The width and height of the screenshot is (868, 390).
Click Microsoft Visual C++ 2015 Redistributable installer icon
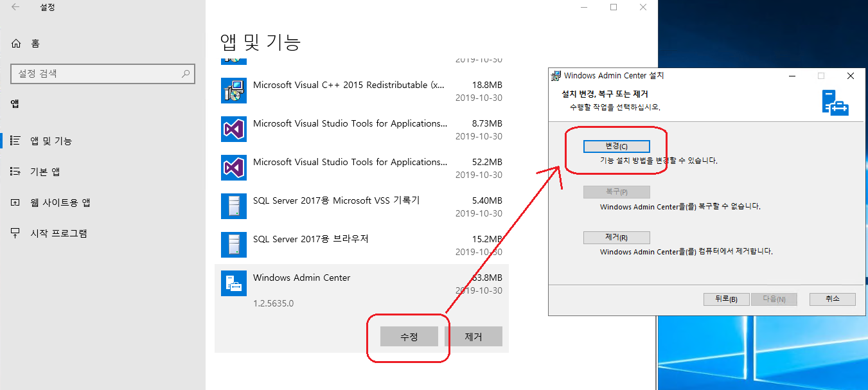point(234,91)
